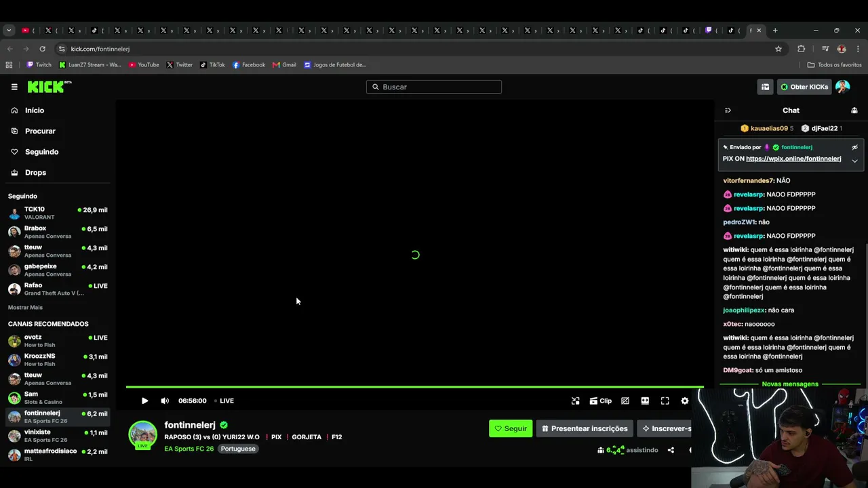The width and height of the screenshot is (868, 488).
Task: Click the green stream progress bar
Action: pos(414,387)
